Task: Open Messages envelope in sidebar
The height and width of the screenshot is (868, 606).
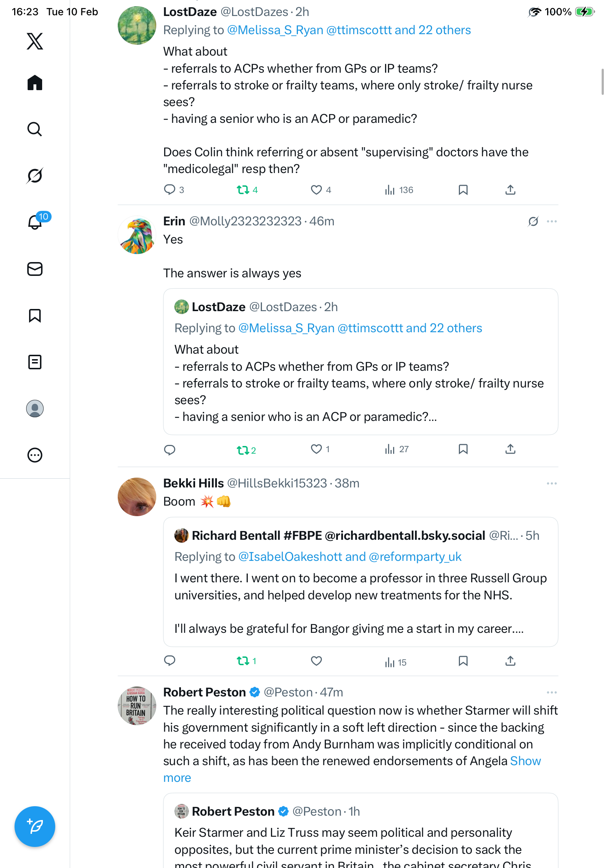Action: tap(35, 269)
